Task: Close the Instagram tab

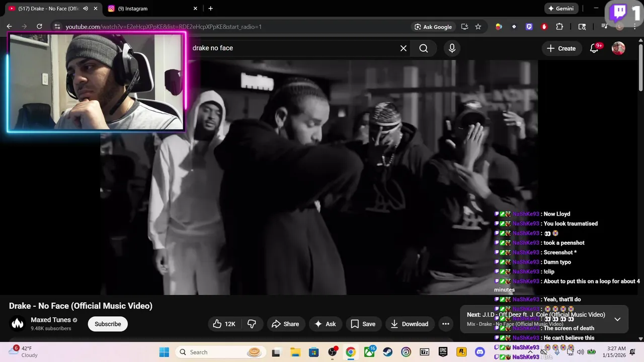Action: click(195, 9)
